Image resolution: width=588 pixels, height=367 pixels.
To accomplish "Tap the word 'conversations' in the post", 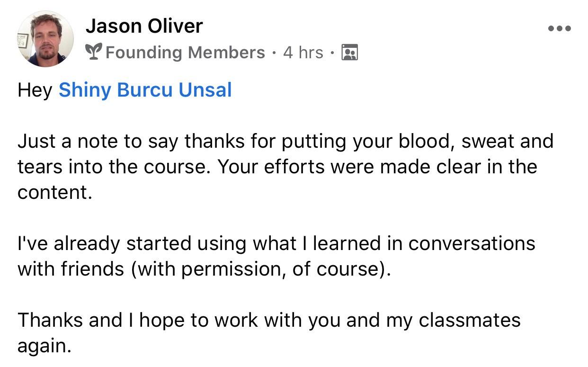I will point(472,243).
